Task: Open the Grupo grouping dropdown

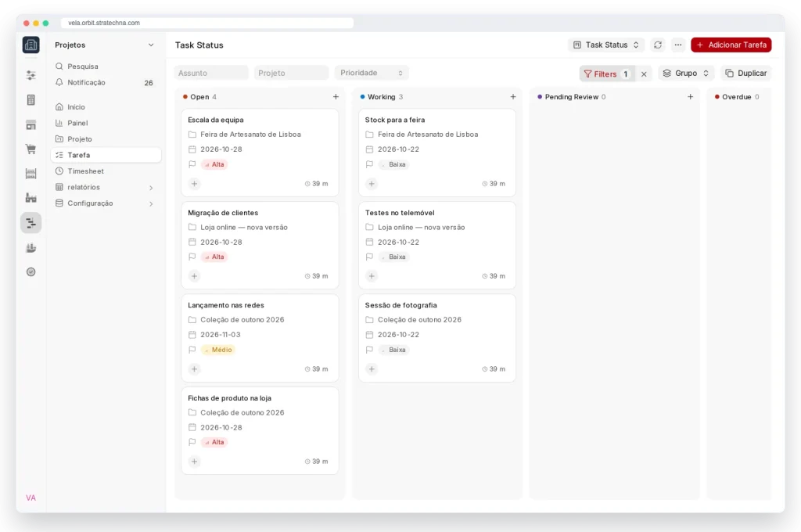Action: (x=686, y=74)
